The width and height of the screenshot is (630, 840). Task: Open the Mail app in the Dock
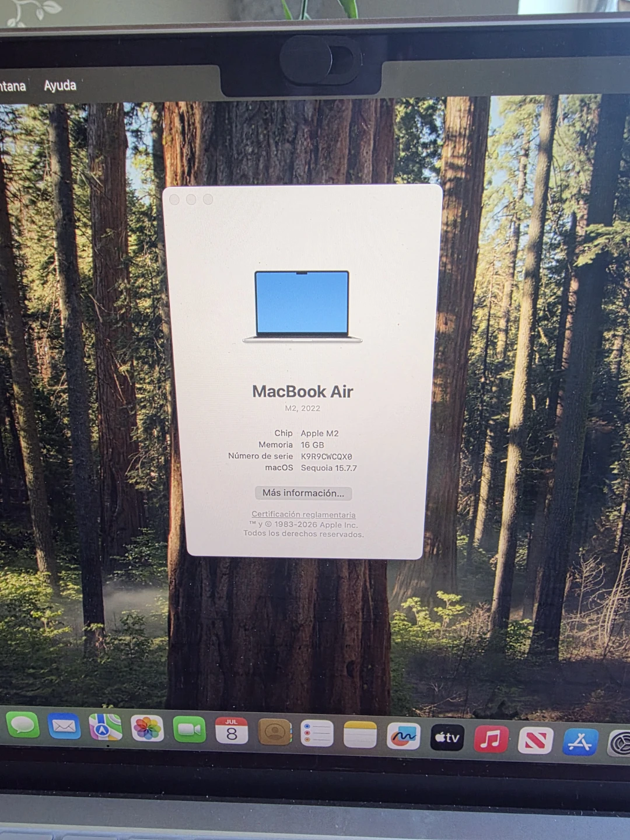[x=64, y=726]
